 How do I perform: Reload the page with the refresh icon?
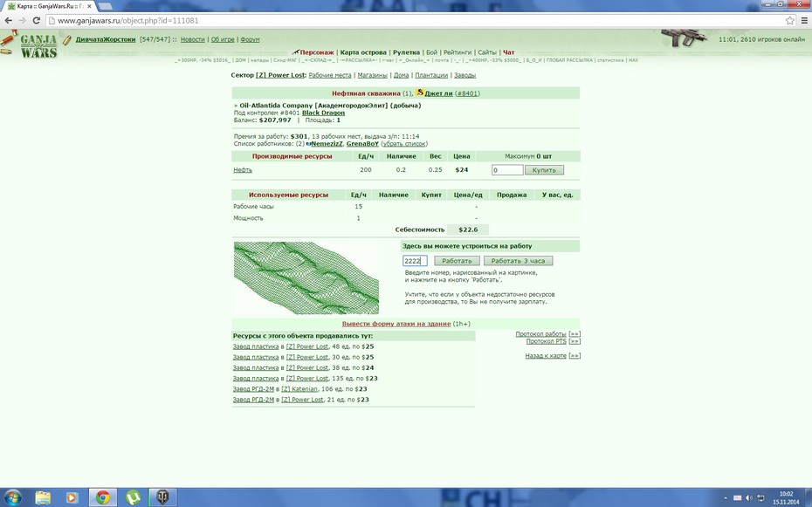coord(37,21)
